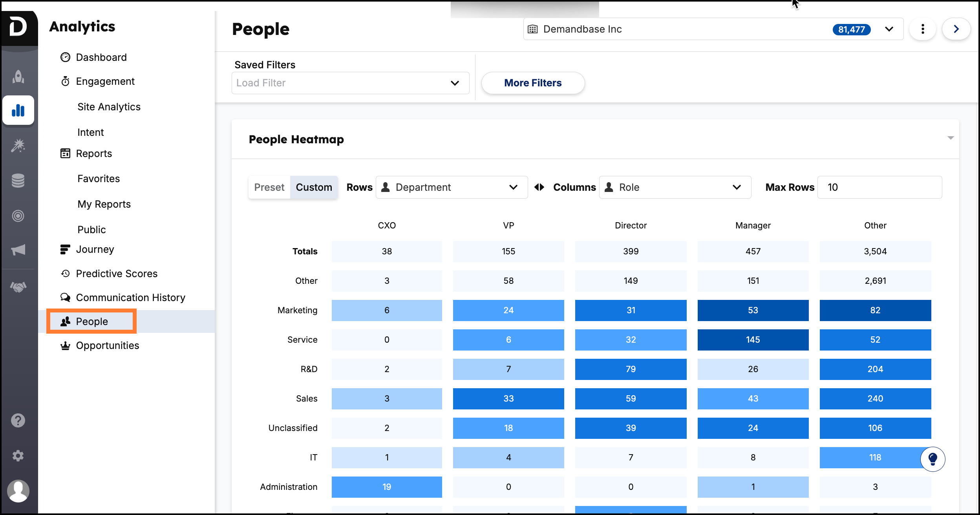This screenshot has width=980, height=515.
Task: Click Totals Other cell showing 3,504
Action: [875, 251]
